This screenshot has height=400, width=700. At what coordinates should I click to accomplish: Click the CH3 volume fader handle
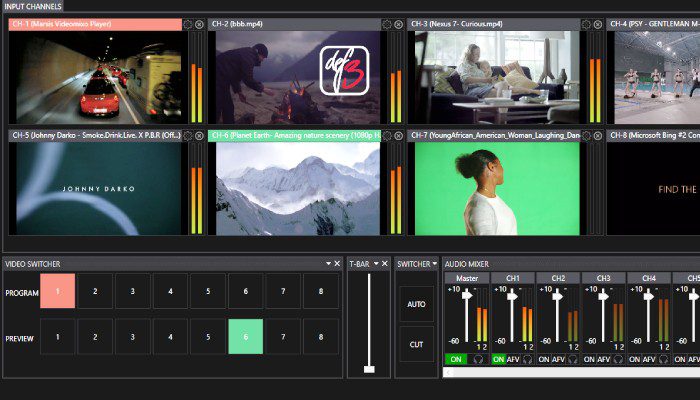(x=604, y=296)
